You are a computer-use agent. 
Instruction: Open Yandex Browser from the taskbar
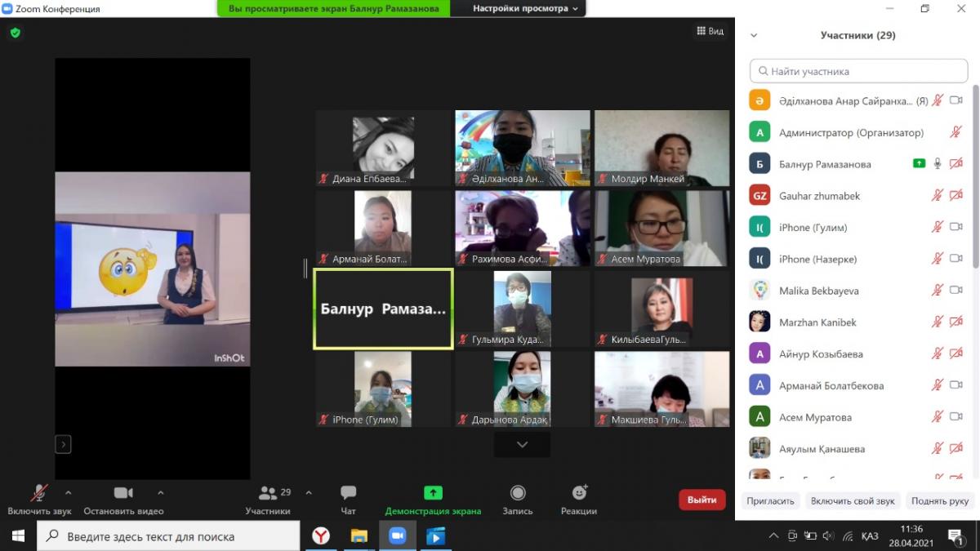coord(321,536)
